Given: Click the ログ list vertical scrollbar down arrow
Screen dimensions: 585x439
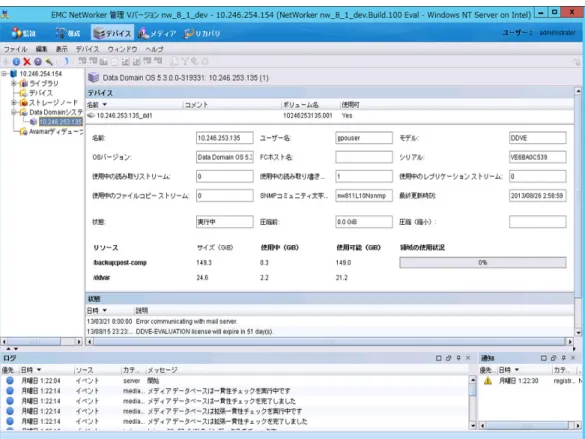Looking at the screenshot, I should point(473,425).
